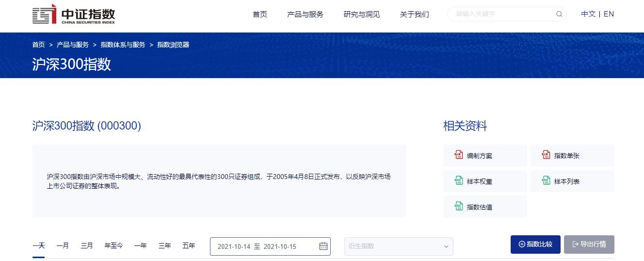Click the spreadsheet icon beside 样本列表
This screenshot has width=644, height=261.
click(x=546, y=180)
